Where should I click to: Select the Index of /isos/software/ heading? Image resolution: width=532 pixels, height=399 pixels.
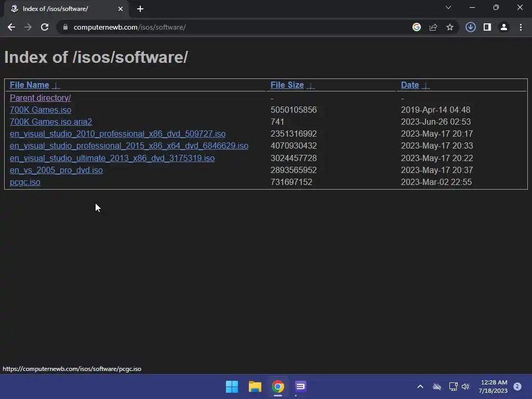tap(96, 57)
